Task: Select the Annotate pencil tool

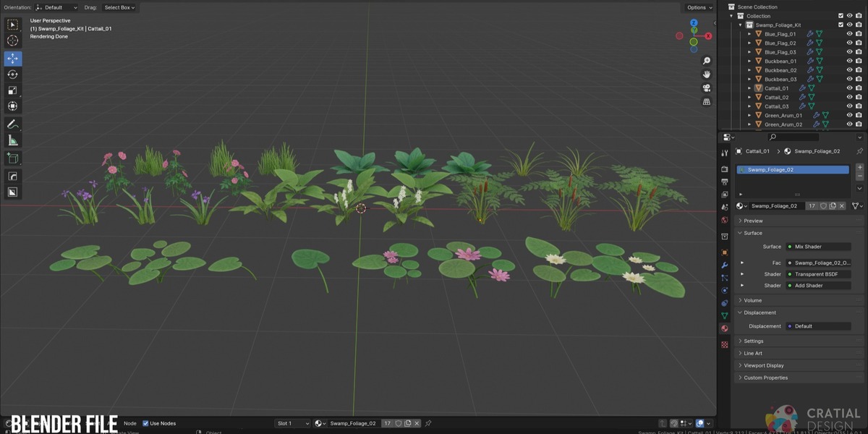Action: 13,124
